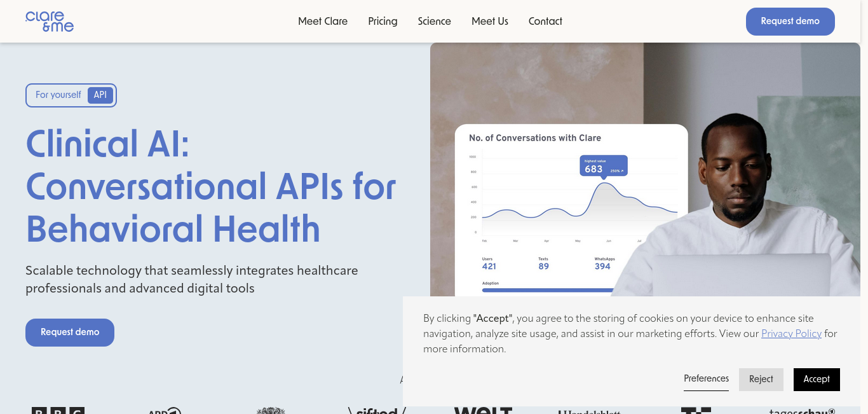Accept cookies
This screenshot has height=414, width=868.
pyautogui.click(x=817, y=379)
